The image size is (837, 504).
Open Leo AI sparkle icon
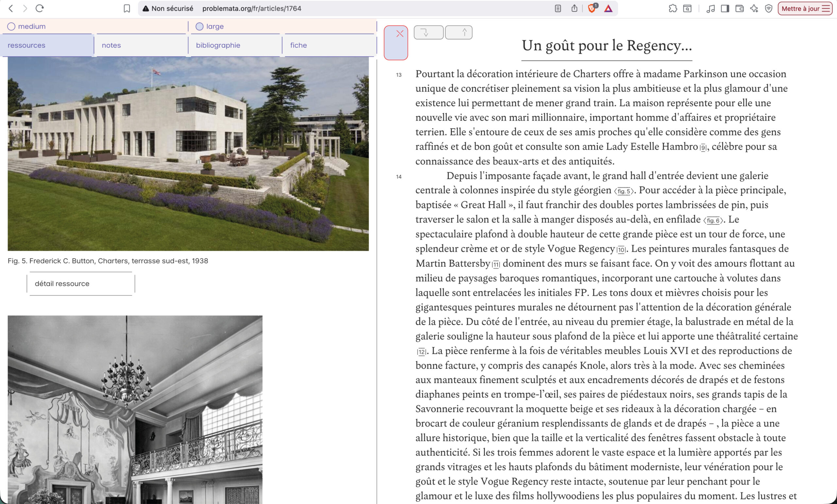pos(754,8)
